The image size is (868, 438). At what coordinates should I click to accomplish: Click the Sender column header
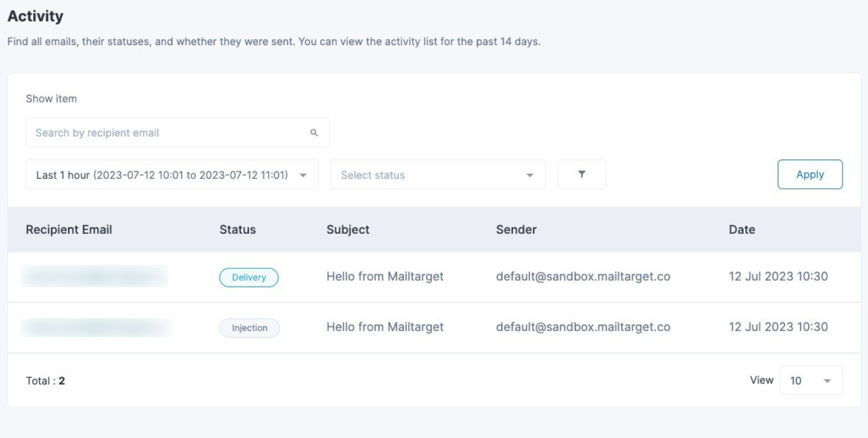(x=516, y=230)
